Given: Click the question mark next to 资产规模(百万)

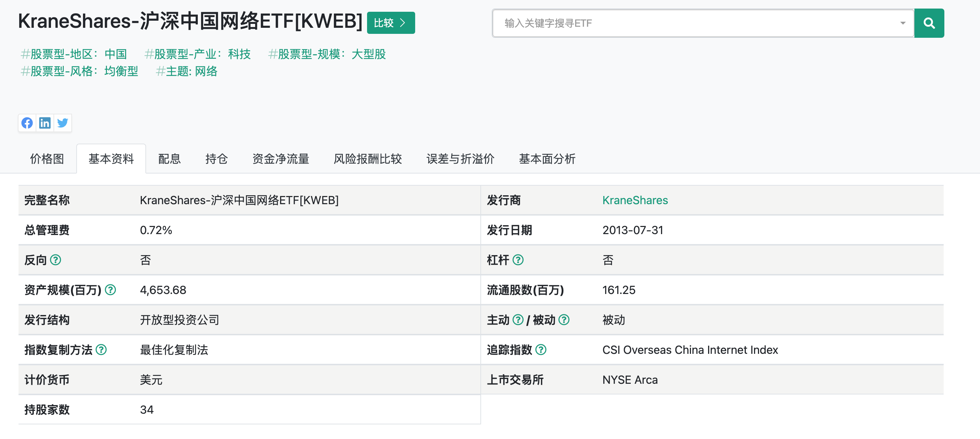Looking at the screenshot, I should (x=111, y=290).
